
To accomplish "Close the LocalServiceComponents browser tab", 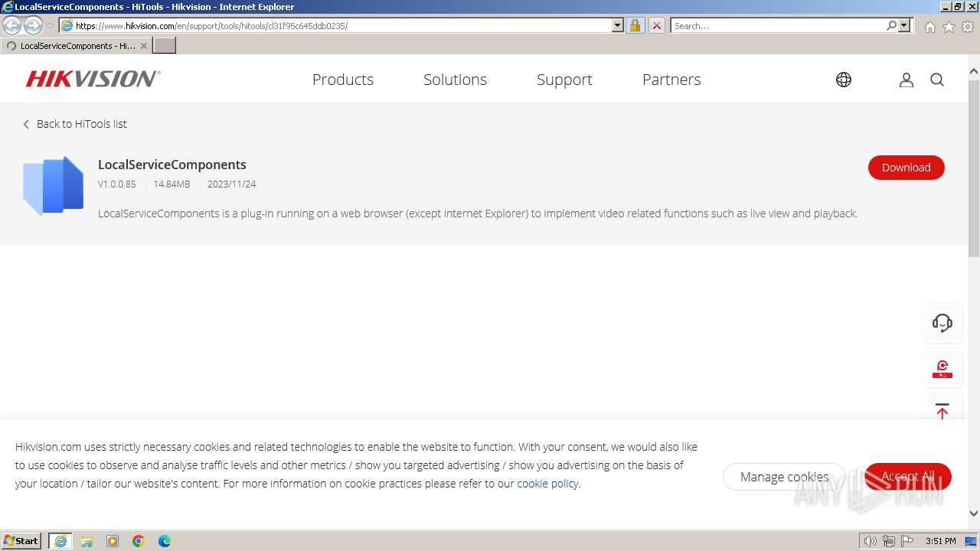I will coord(143,46).
